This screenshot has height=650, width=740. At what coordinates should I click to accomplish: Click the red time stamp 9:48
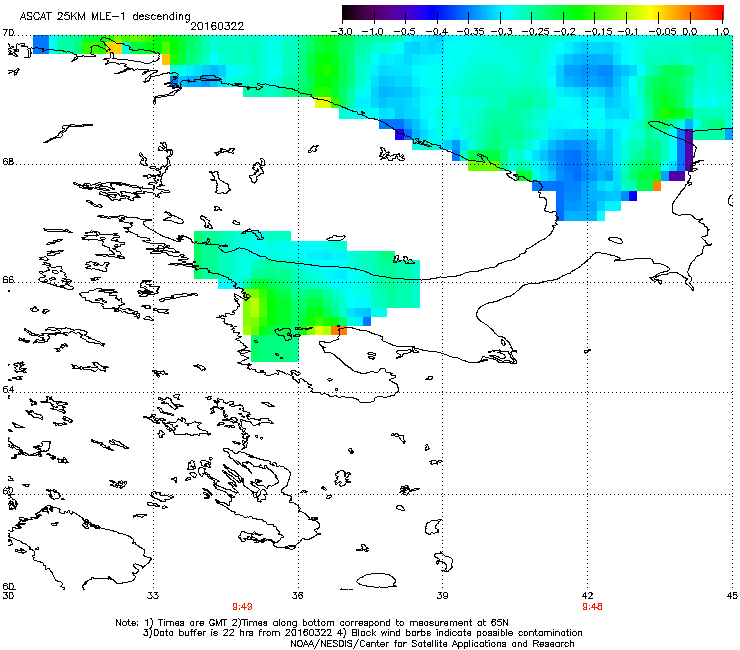pyautogui.click(x=592, y=607)
